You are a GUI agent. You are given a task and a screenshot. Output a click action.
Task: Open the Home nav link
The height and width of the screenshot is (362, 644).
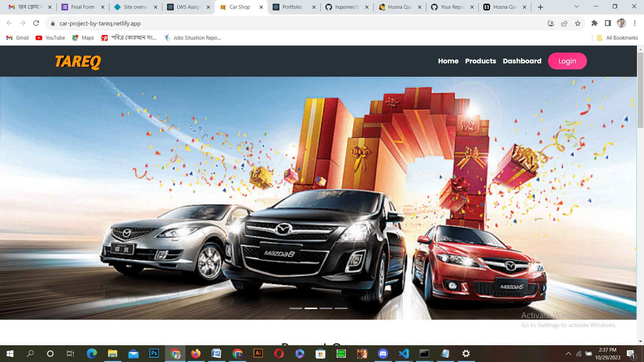448,61
